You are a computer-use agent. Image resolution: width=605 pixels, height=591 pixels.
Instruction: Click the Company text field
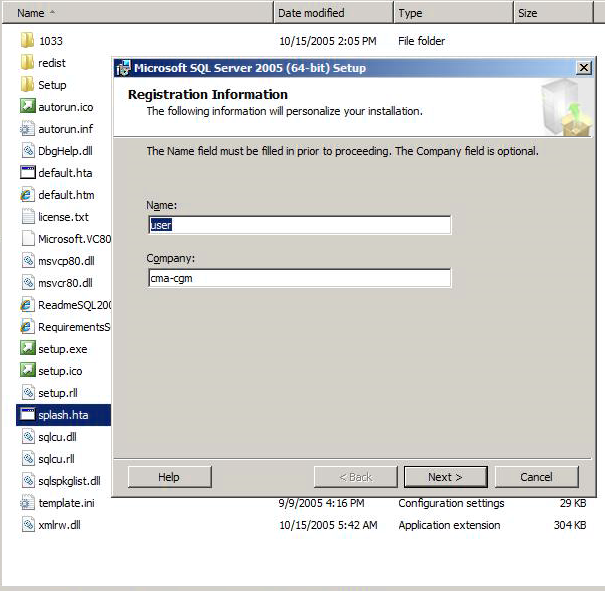click(x=299, y=278)
